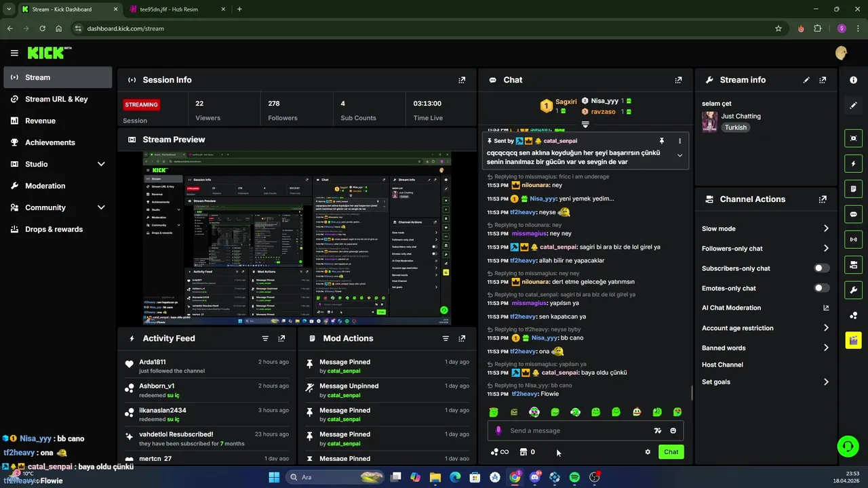868x488 pixels.
Task: Open Windows Start menu
Action: point(274,477)
